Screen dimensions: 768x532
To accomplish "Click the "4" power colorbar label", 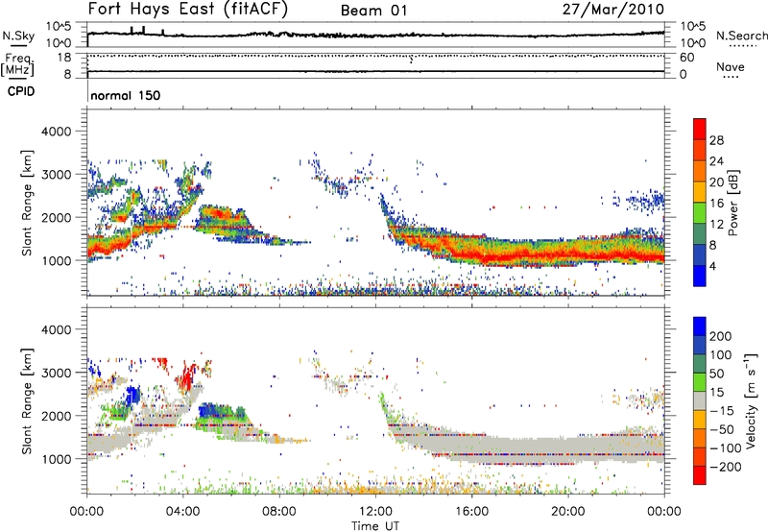I will click(713, 266).
